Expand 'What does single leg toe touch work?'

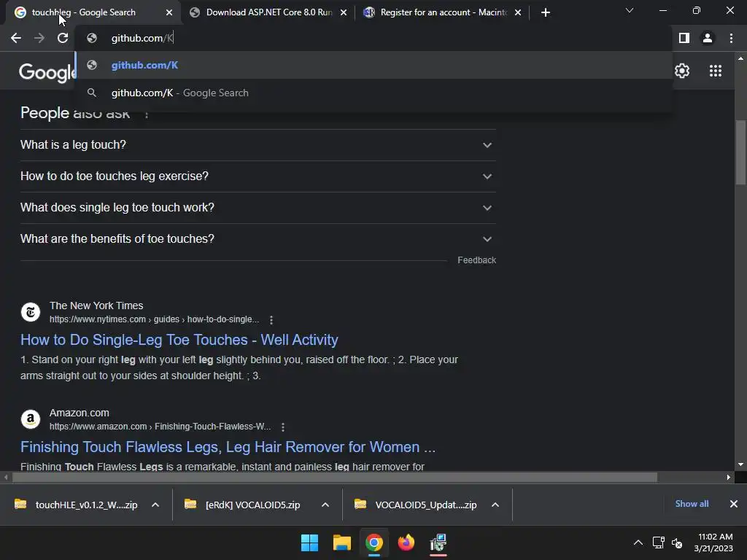pos(258,208)
